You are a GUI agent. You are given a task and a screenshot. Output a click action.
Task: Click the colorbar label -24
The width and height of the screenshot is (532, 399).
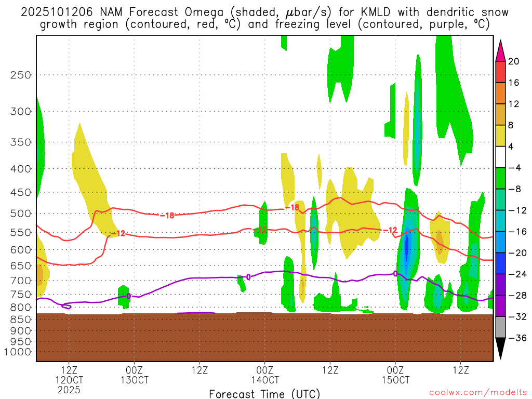point(517,274)
